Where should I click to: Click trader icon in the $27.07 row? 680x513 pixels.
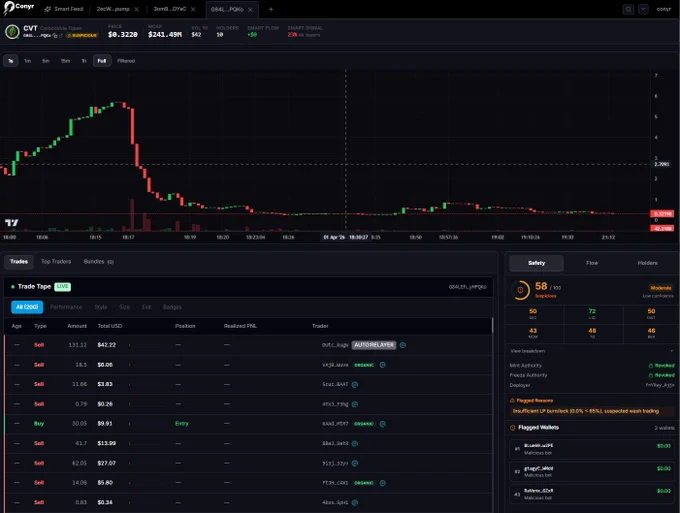[x=355, y=464]
